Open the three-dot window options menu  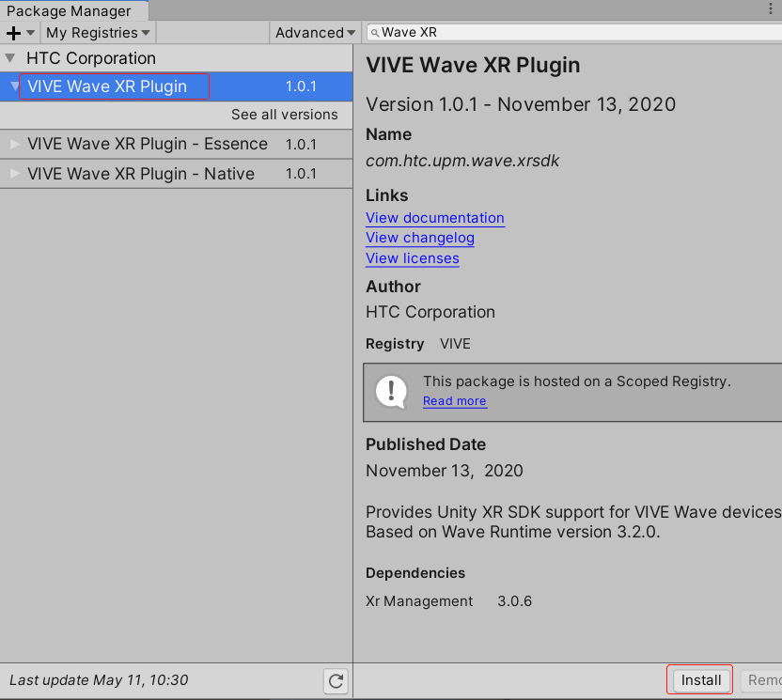(771, 9)
